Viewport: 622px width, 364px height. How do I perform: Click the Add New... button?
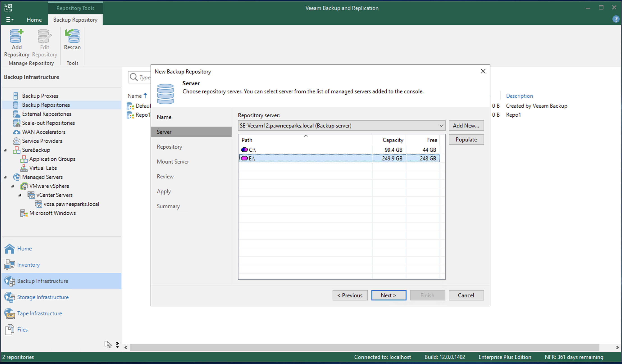coord(466,126)
